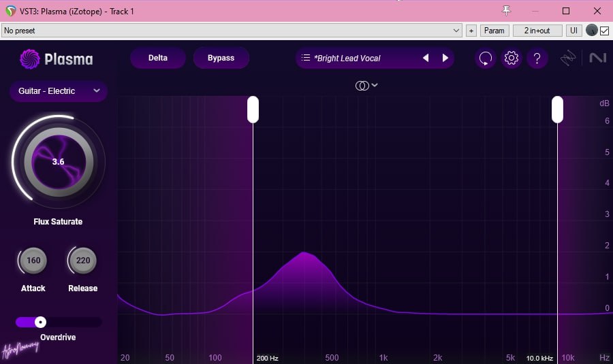Click the stereo overlapping circles channel icon
613x364 pixels.
(362, 86)
